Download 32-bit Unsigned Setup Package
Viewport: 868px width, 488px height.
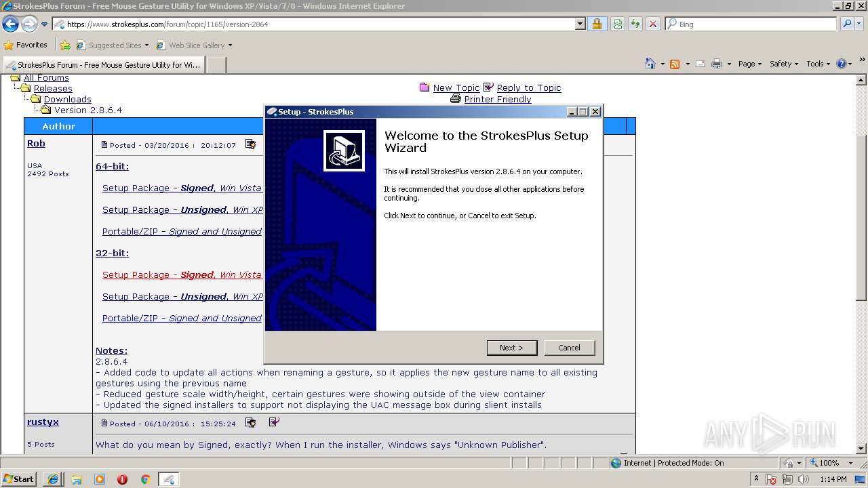[x=182, y=296]
